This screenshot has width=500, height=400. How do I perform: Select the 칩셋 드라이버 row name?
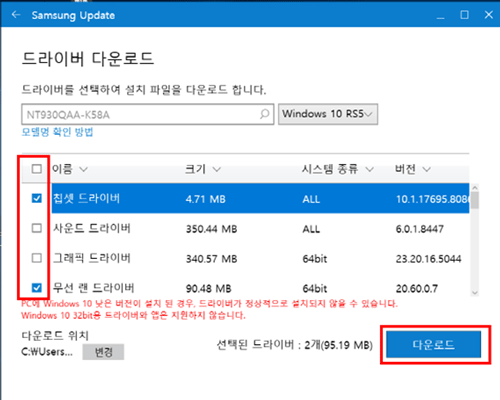point(86,198)
